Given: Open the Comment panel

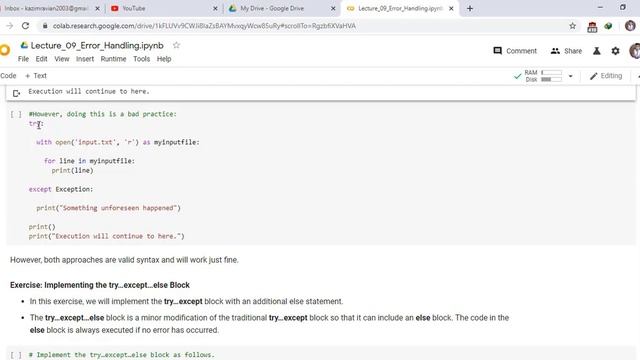Looking at the screenshot, I should pyautogui.click(x=515, y=51).
